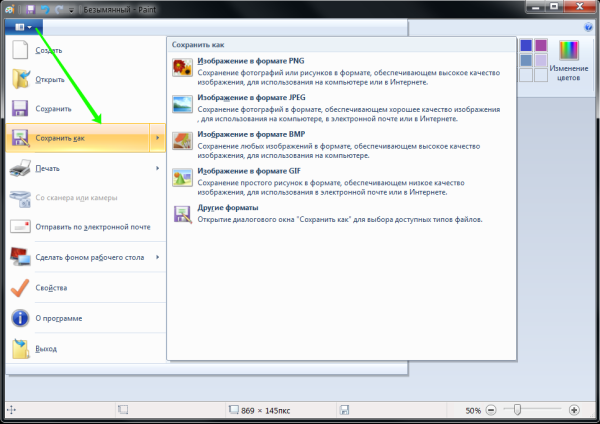This screenshot has height=424, width=600.
Task: Choose Открыть from the file menu
Action: [86, 79]
